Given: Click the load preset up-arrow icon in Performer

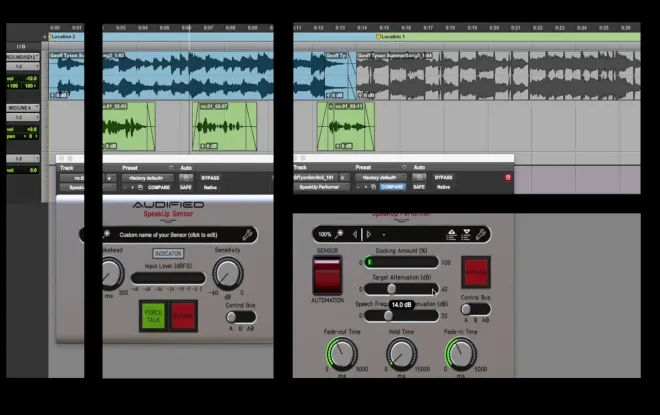Looking at the screenshot, I should click(x=451, y=234).
